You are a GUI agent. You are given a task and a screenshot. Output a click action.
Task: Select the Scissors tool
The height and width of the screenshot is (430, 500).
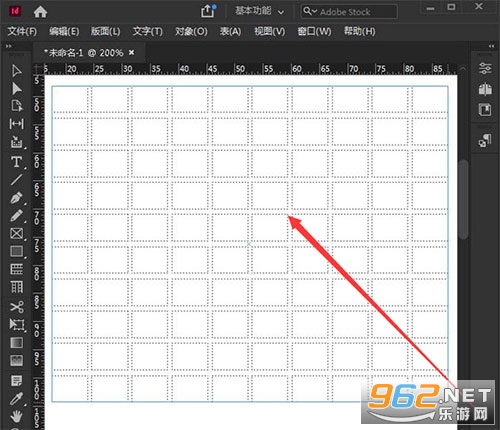16,306
